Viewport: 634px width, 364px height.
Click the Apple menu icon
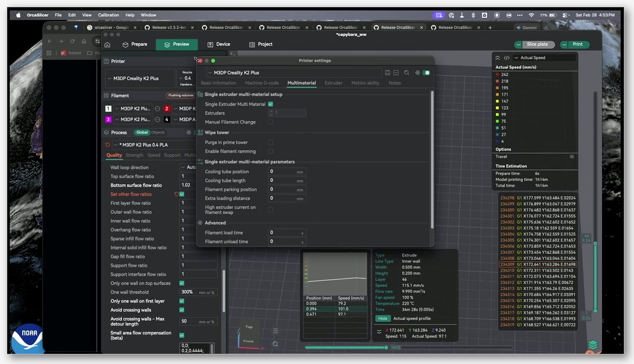pos(18,15)
